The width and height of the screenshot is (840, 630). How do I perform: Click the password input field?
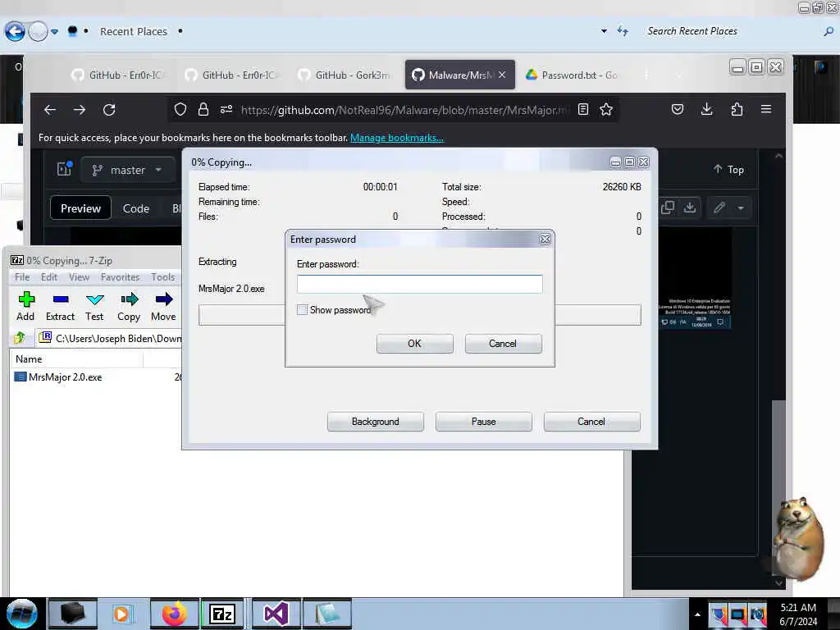click(419, 284)
